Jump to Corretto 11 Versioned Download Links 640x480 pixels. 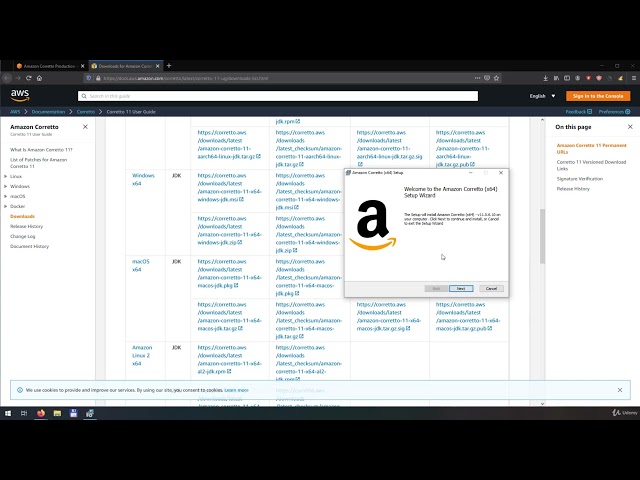click(x=591, y=165)
